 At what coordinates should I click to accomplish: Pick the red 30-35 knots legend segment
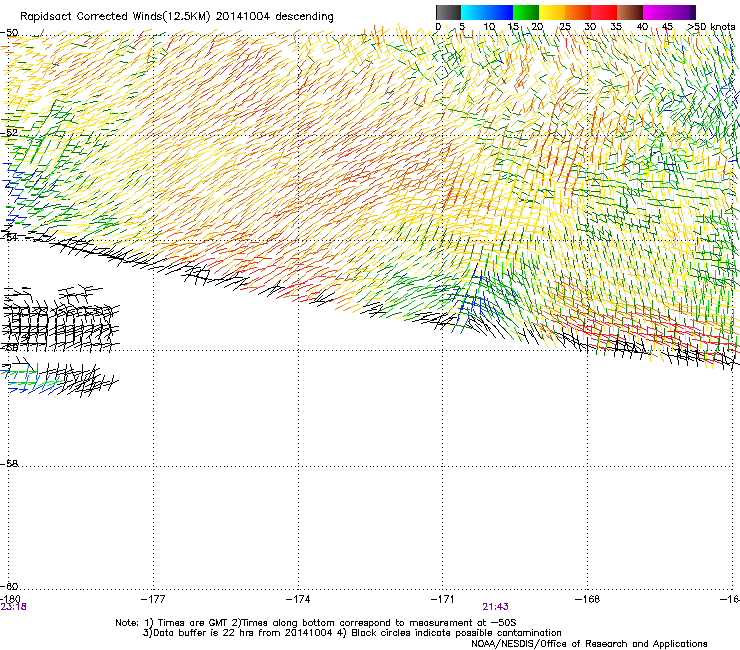[x=604, y=12]
